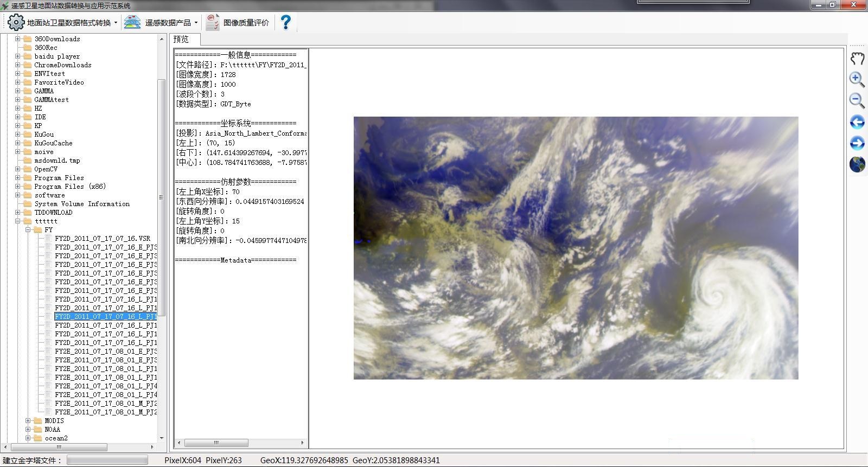
Task: Expand the MODIS folder node
Action: coord(28,420)
